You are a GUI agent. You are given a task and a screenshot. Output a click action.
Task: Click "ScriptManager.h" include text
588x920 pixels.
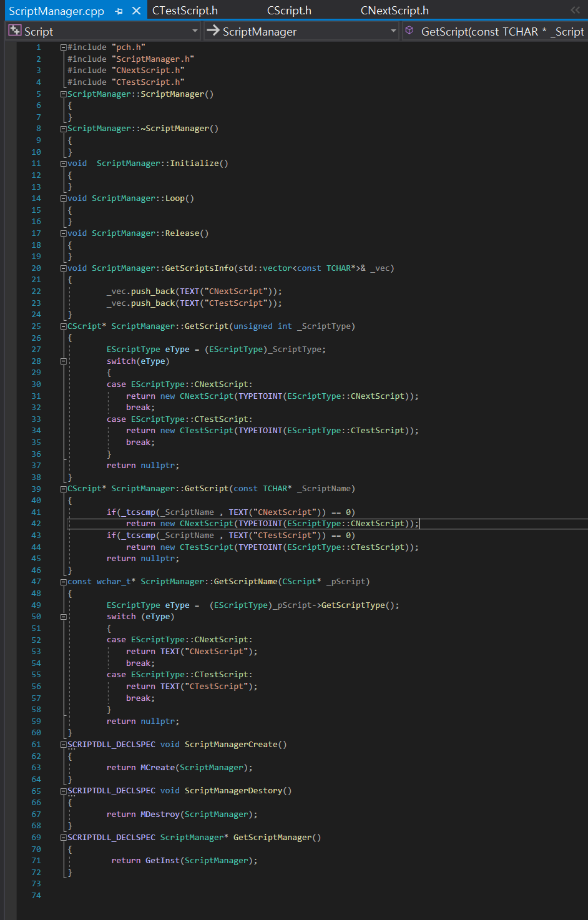[153, 59]
